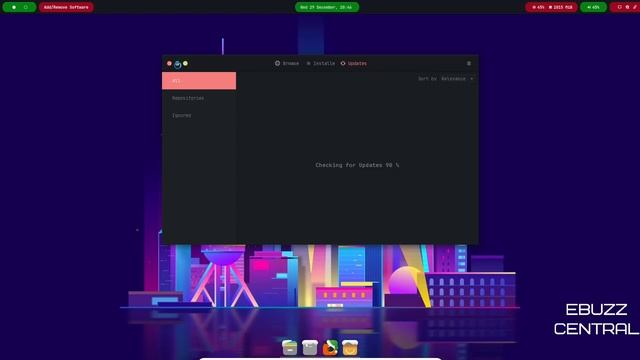The image size is (640, 360).
Task: Switch to the Browse tab
Action: (x=287, y=64)
